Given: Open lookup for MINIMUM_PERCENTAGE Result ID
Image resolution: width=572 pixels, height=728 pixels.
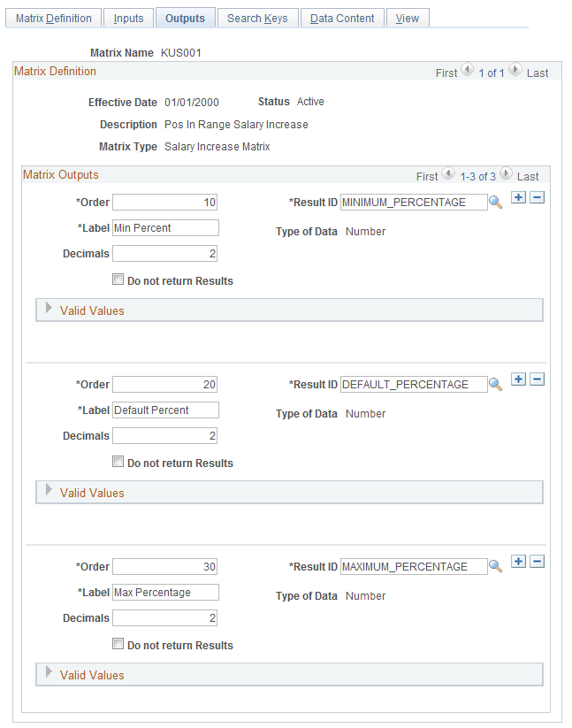Looking at the screenshot, I should (x=494, y=202).
